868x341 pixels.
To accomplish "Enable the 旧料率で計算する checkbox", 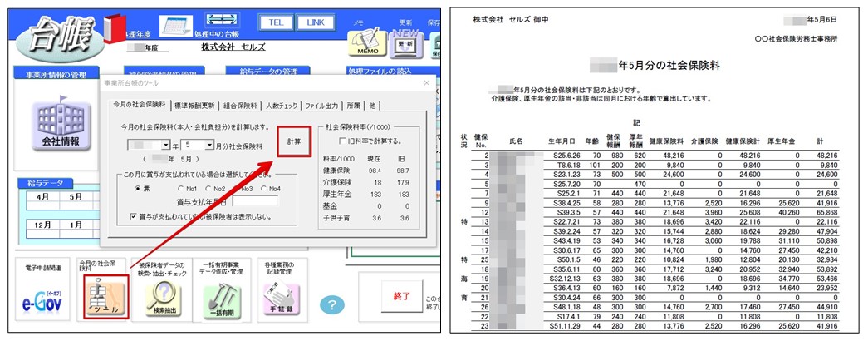I will (x=343, y=141).
